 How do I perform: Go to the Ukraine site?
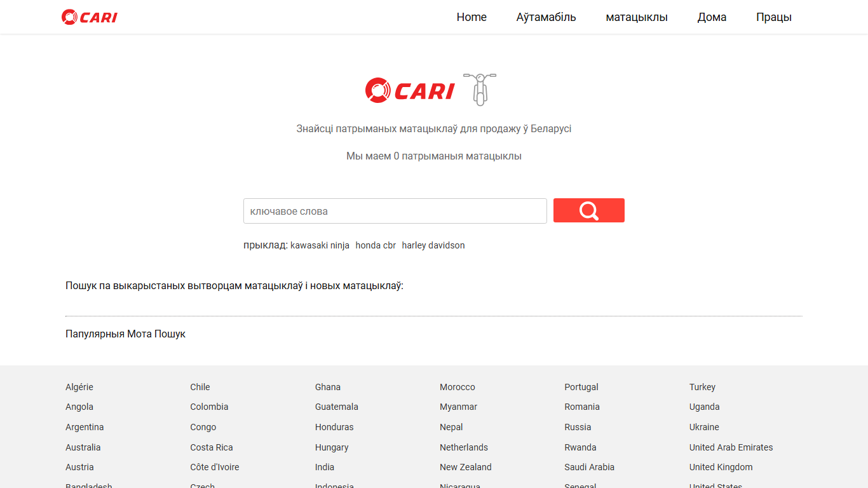(x=704, y=427)
